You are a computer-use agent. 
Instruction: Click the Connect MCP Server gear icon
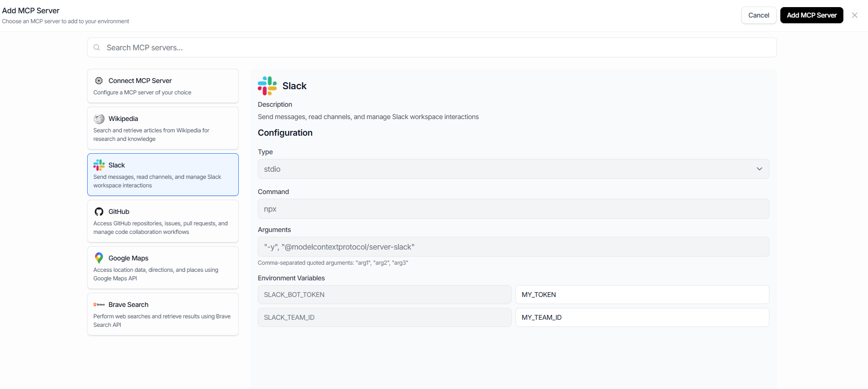click(99, 81)
